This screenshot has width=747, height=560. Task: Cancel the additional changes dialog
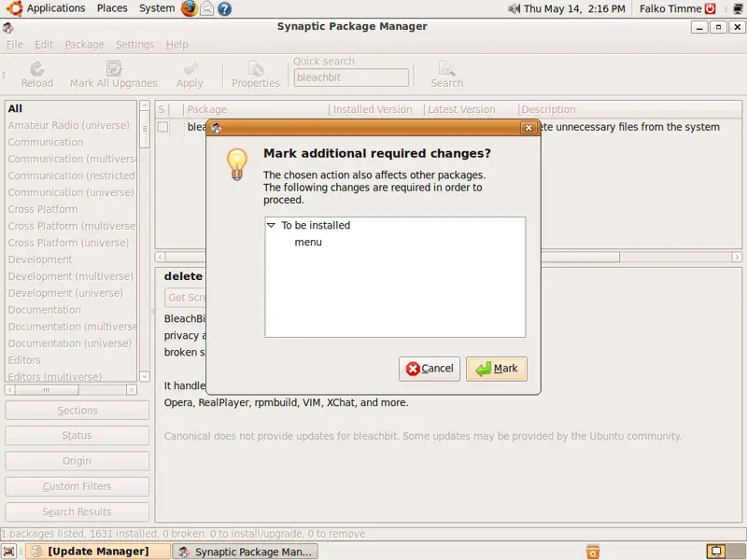[x=430, y=369]
